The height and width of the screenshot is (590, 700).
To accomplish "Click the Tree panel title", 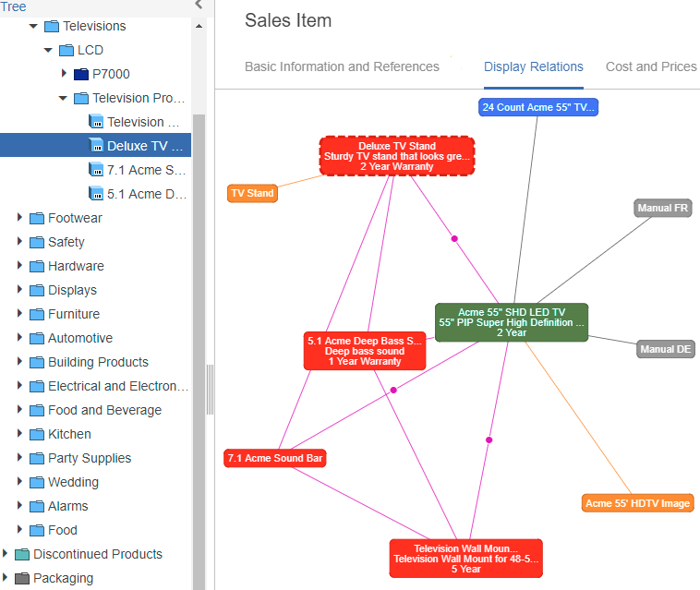I will (13, 6).
